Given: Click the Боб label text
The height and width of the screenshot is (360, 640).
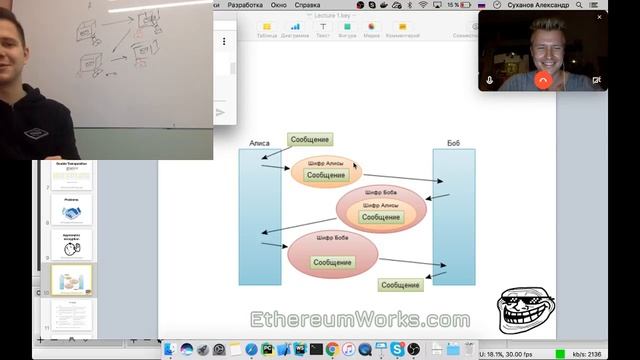Looking at the screenshot, I should [453, 143].
